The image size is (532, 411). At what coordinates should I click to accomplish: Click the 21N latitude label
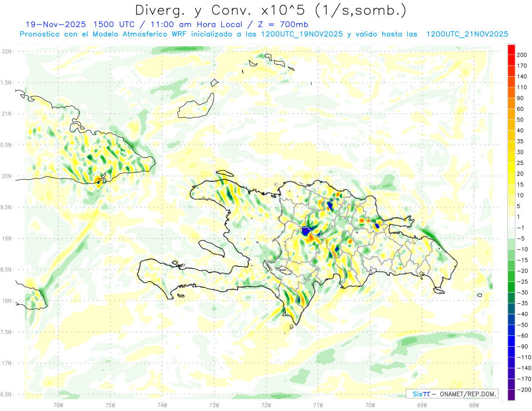[x=6, y=114]
